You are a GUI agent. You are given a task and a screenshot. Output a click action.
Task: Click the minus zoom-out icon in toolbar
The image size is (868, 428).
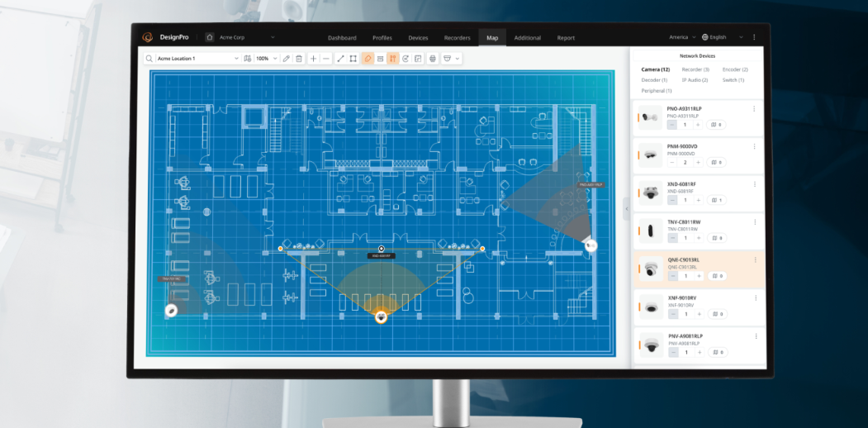tap(326, 58)
